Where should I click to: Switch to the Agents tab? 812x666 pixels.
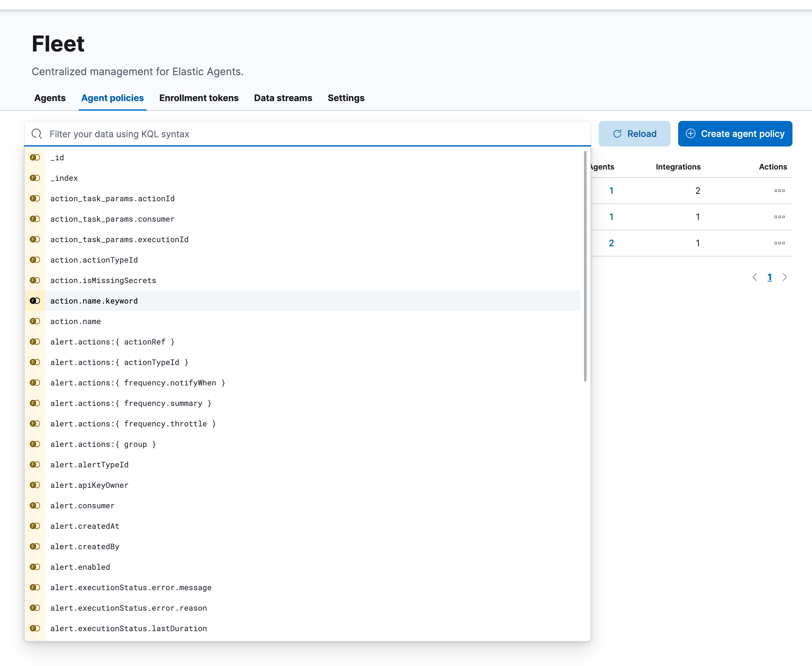pyautogui.click(x=50, y=98)
